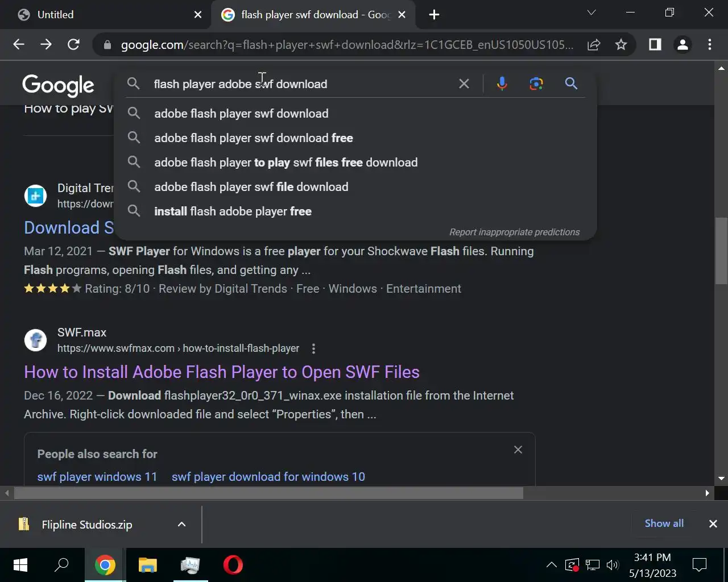
Task: Click the SWF.max site favicon
Action: (35, 340)
